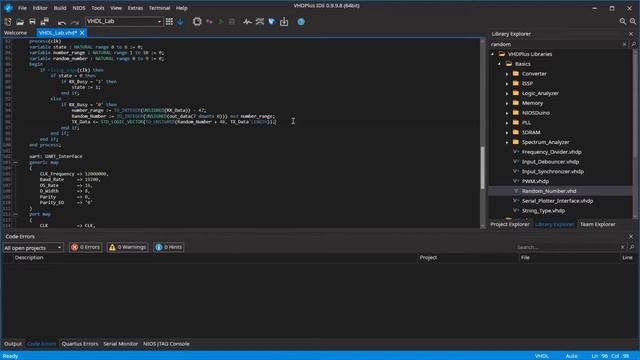Close the Library Explorer panel
Viewport: 640px width, 360px height.
[631, 34]
